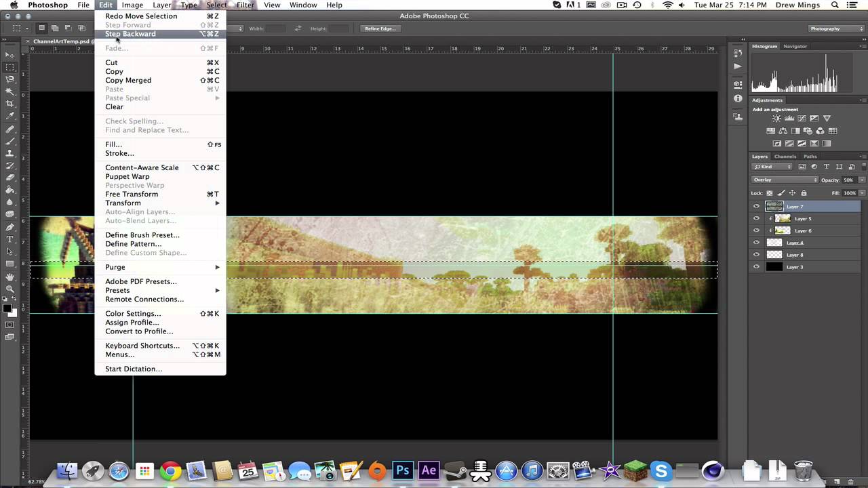The height and width of the screenshot is (488, 868).
Task: Add a Brightness/Contrast adjustment
Action: click(x=776, y=119)
